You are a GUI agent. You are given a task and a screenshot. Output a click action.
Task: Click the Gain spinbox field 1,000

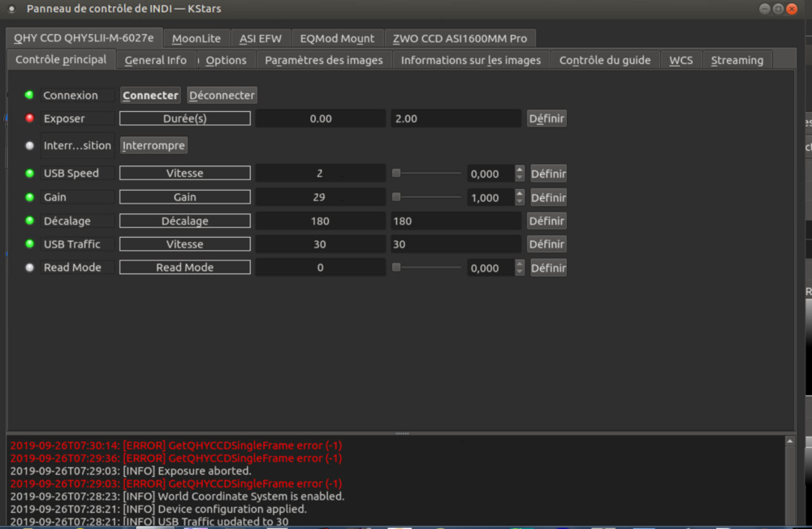[491, 198]
